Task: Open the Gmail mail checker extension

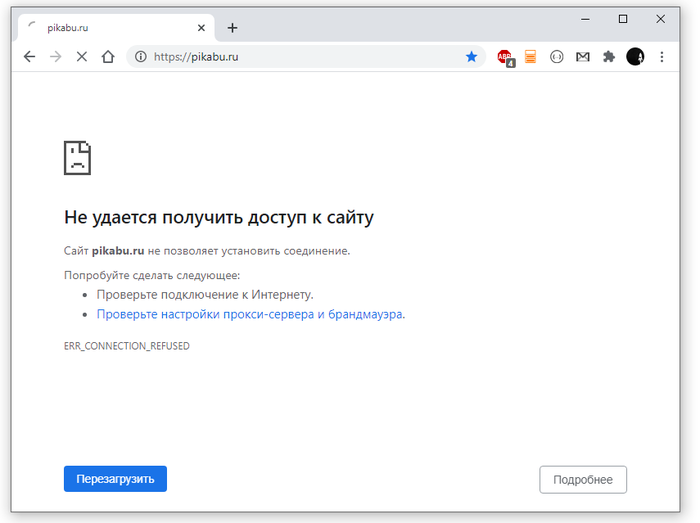Action: 583,57
